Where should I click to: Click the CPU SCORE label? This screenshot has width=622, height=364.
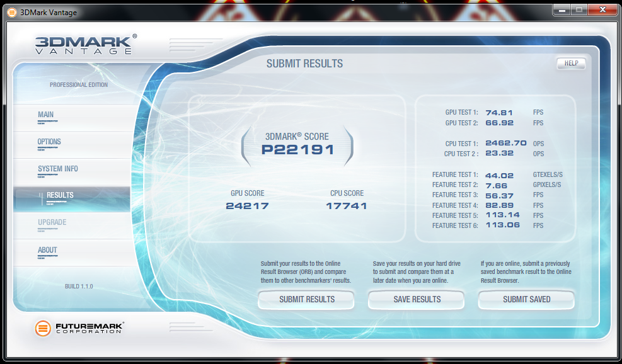click(x=347, y=193)
